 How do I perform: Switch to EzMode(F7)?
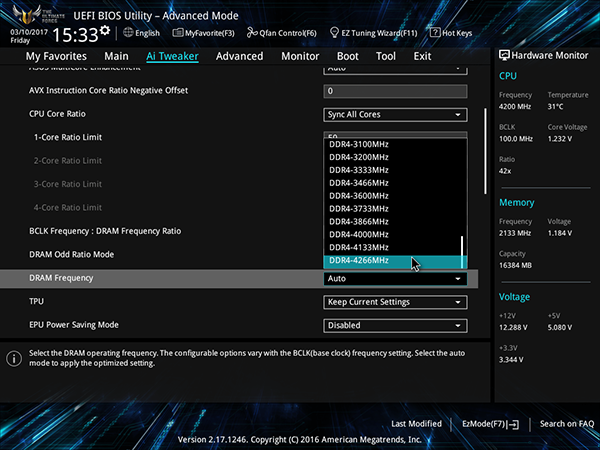pos(490,424)
